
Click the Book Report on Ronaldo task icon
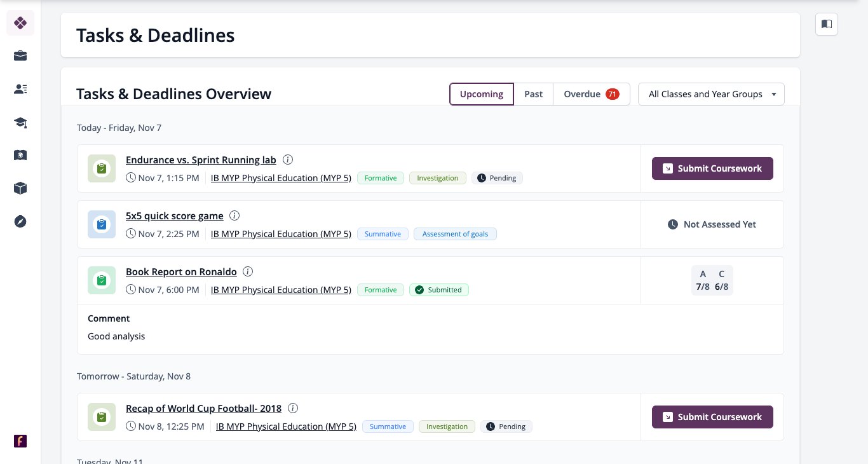point(102,280)
